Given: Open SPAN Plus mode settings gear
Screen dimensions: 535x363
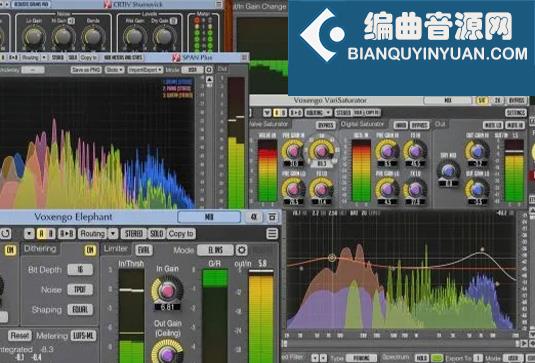Looking at the screenshot, I should (x=209, y=70).
